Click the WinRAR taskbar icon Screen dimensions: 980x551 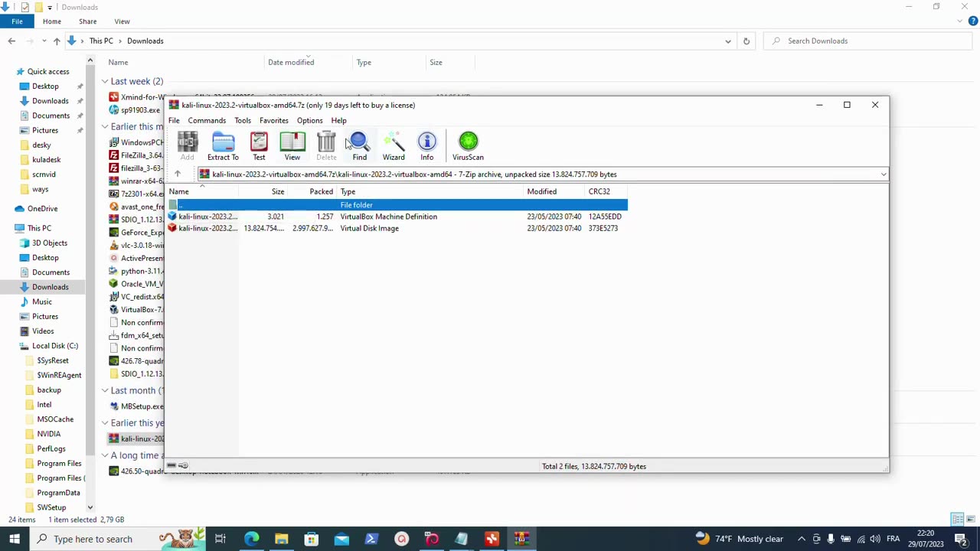tap(522, 539)
